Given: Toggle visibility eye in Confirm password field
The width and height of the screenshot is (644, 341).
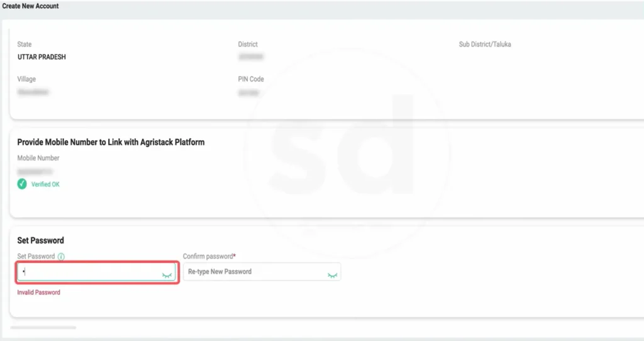Looking at the screenshot, I should click(332, 276).
